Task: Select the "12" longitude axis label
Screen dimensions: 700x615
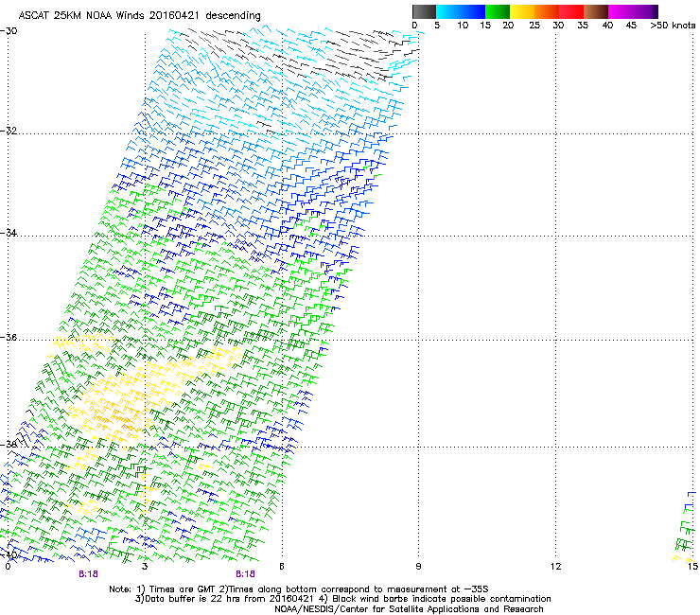Action: pyautogui.click(x=555, y=567)
